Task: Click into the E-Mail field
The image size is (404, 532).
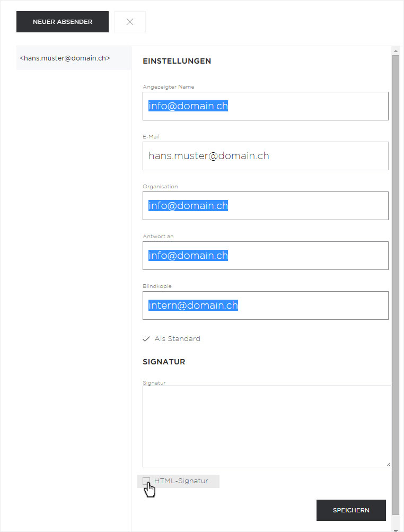Action: [x=265, y=156]
